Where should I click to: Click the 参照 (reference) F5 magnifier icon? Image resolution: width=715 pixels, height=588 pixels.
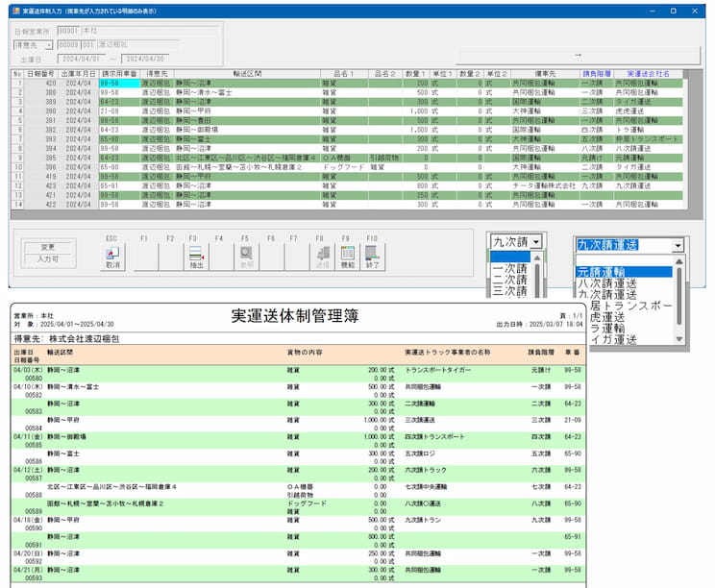(246, 257)
